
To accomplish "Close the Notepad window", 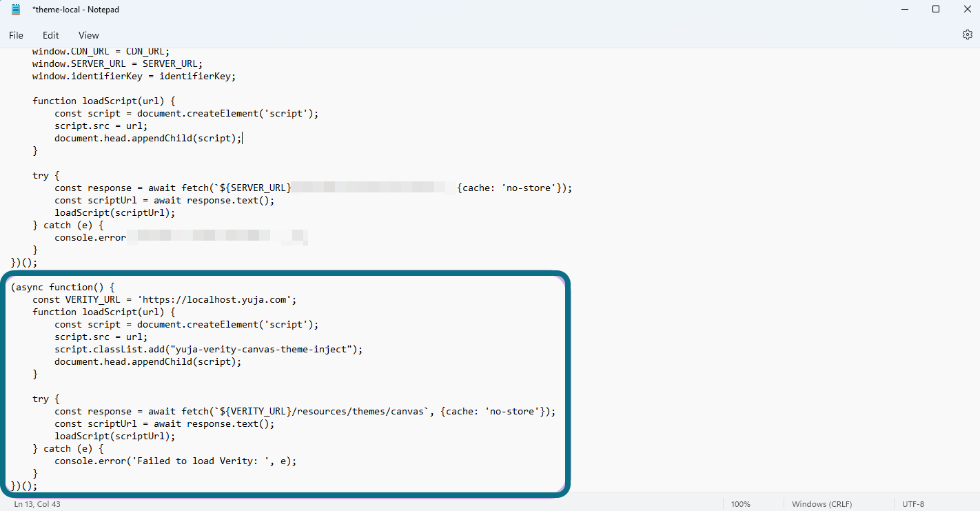I will pyautogui.click(x=966, y=9).
